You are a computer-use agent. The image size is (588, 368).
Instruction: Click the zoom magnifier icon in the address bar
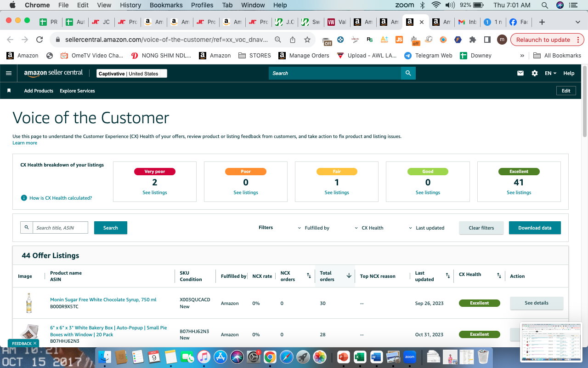coord(278,40)
